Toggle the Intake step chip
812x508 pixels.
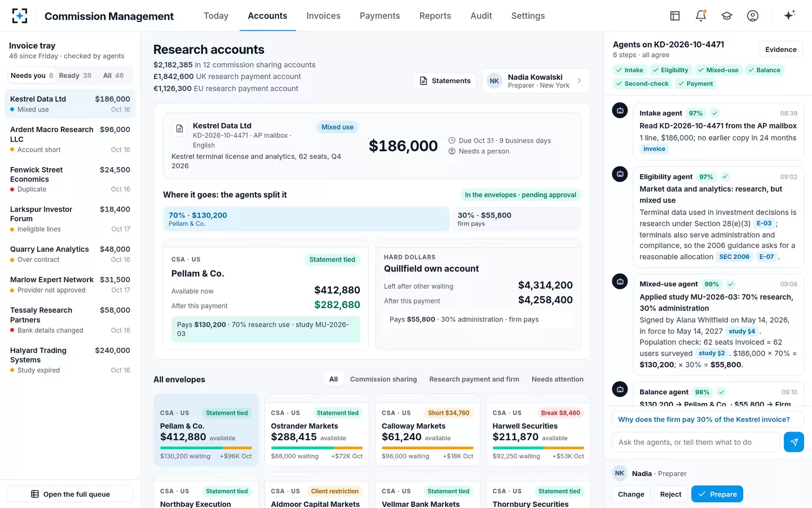coord(629,70)
